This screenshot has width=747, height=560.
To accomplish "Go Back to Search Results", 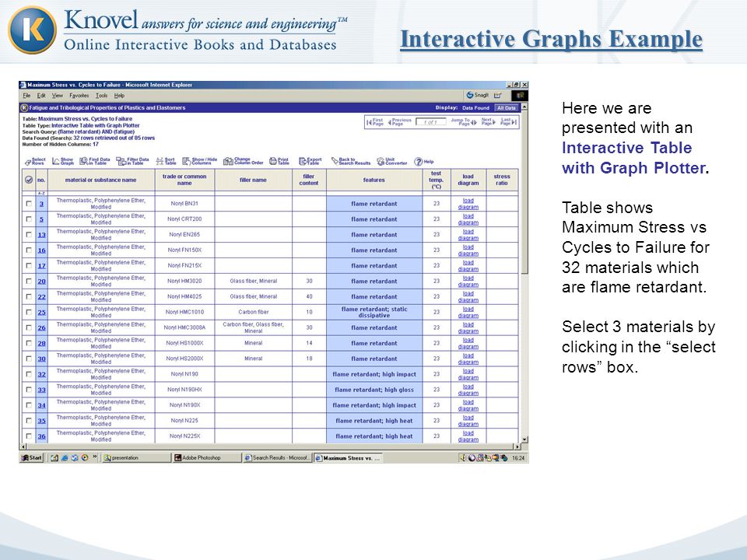I will coord(351,162).
